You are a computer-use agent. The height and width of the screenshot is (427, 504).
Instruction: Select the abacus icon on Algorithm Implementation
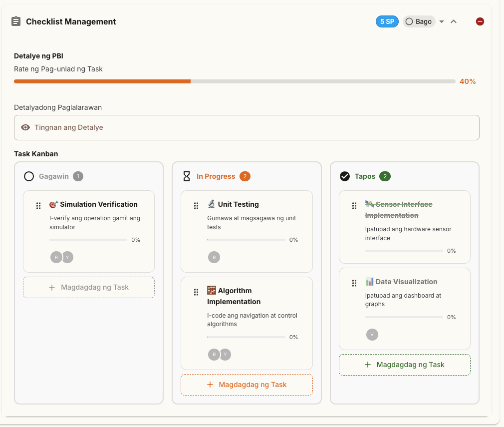(x=213, y=290)
